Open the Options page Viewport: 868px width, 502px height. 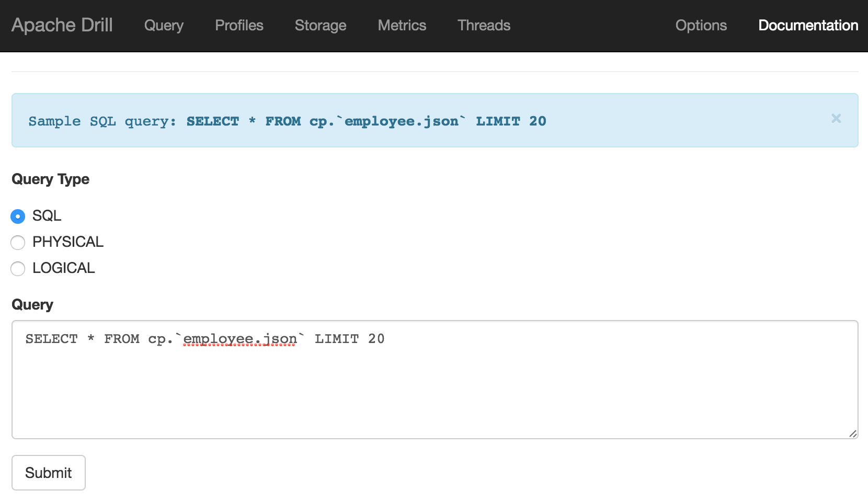tap(701, 25)
